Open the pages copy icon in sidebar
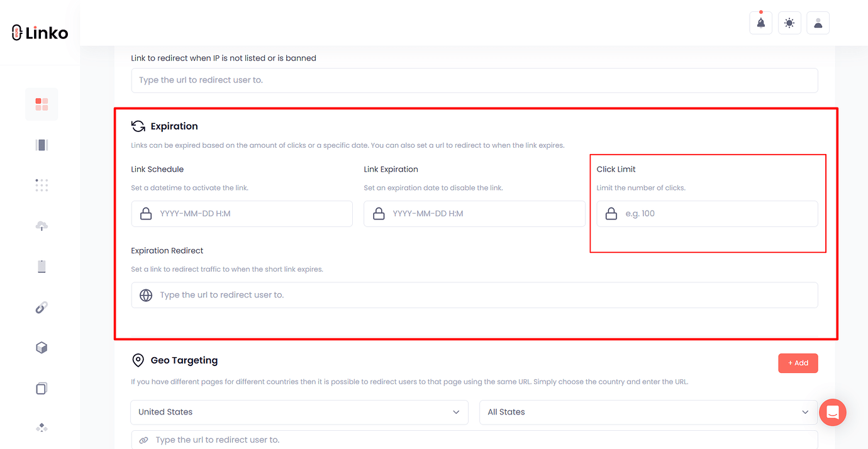 point(42,388)
